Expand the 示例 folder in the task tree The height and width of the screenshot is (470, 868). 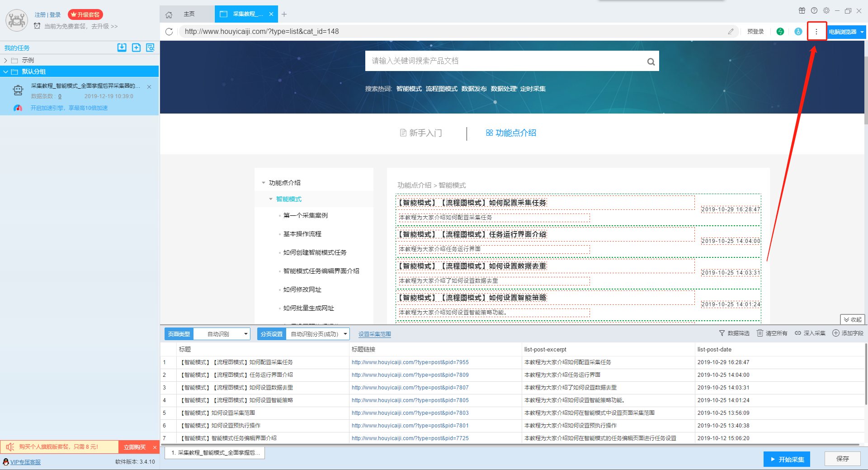click(6, 60)
